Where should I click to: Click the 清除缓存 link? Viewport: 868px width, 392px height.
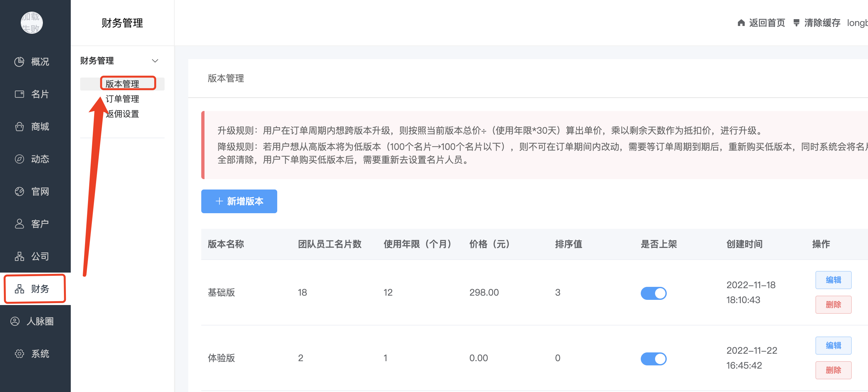pos(822,23)
